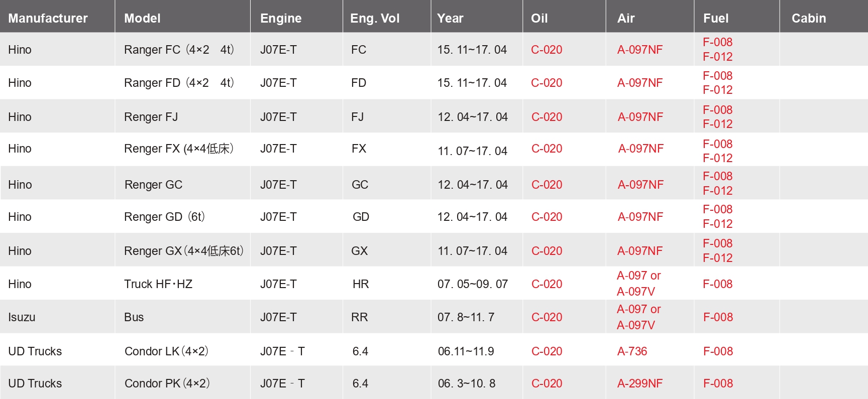Click the Year column header
Viewport: 868px width, 399px height.
(450, 19)
